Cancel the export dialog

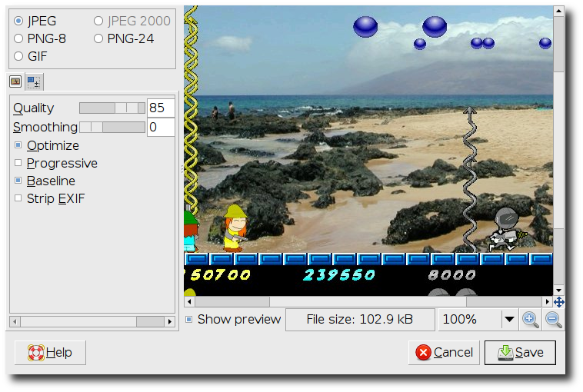pyautogui.click(x=444, y=352)
